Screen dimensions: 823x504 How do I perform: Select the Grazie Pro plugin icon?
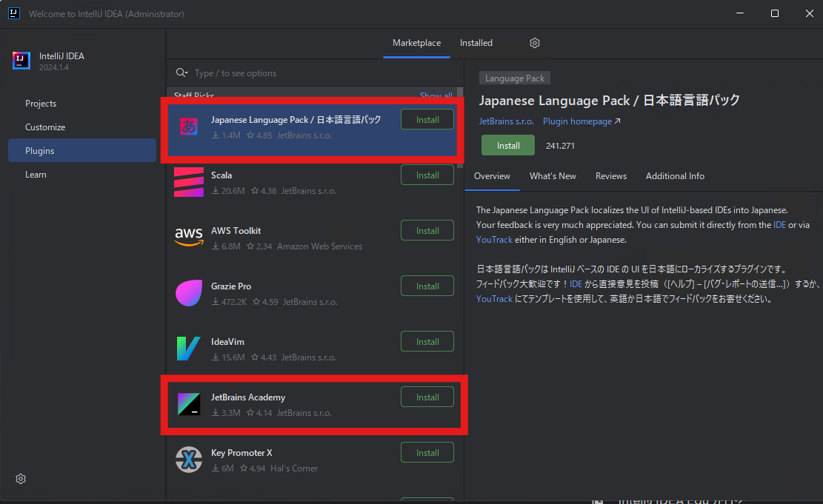pyautogui.click(x=189, y=292)
